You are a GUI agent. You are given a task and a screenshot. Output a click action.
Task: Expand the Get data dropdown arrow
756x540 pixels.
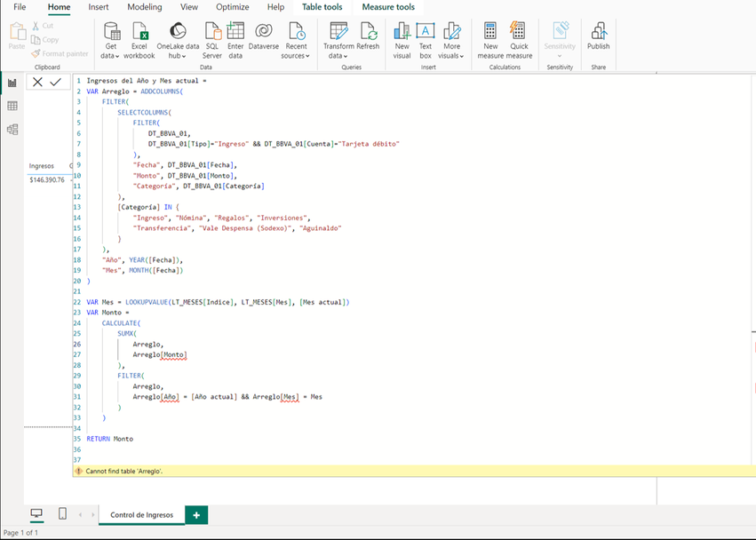[x=117, y=57]
